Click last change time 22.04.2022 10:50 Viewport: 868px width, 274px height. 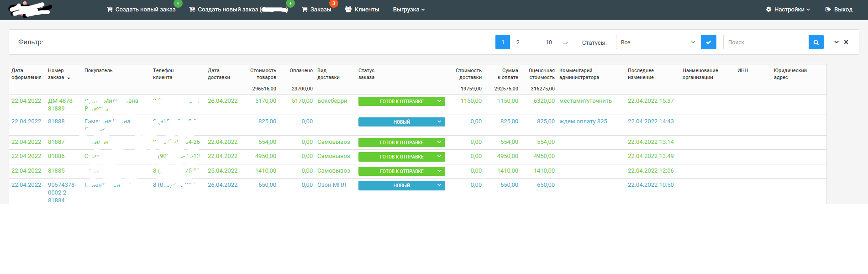point(651,185)
